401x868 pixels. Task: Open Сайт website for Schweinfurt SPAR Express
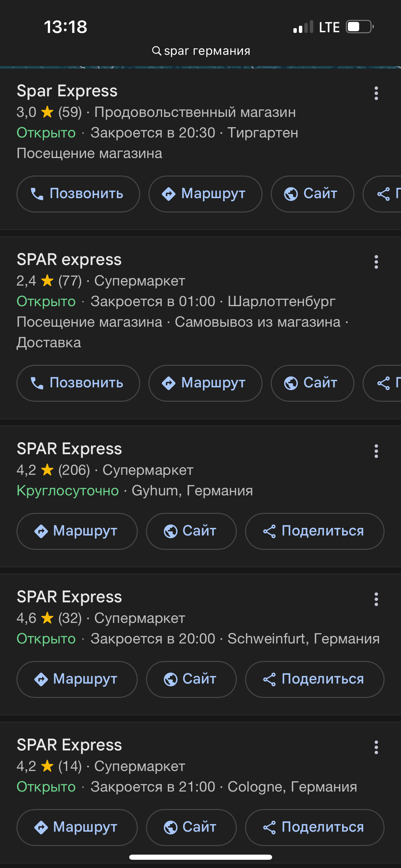point(191,679)
